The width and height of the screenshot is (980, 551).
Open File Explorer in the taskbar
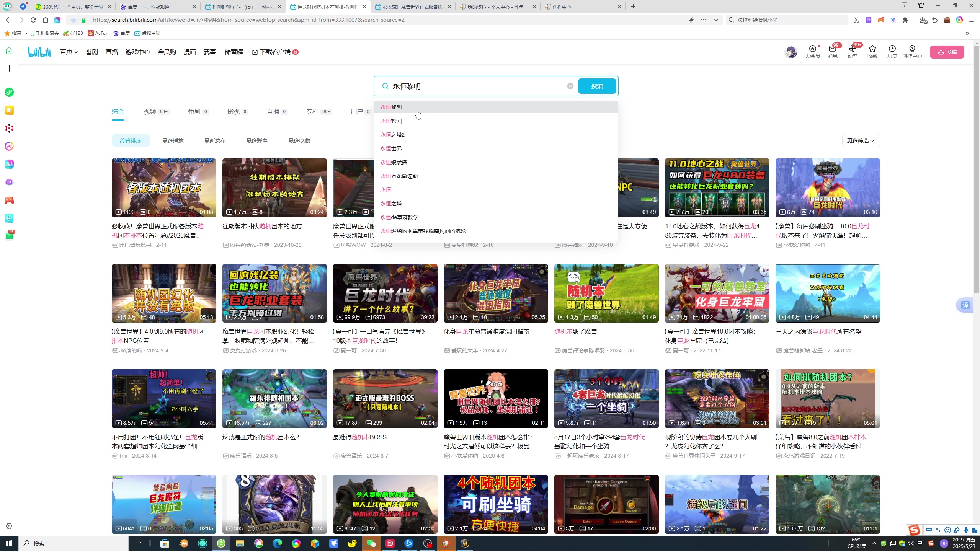tap(240, 543)
